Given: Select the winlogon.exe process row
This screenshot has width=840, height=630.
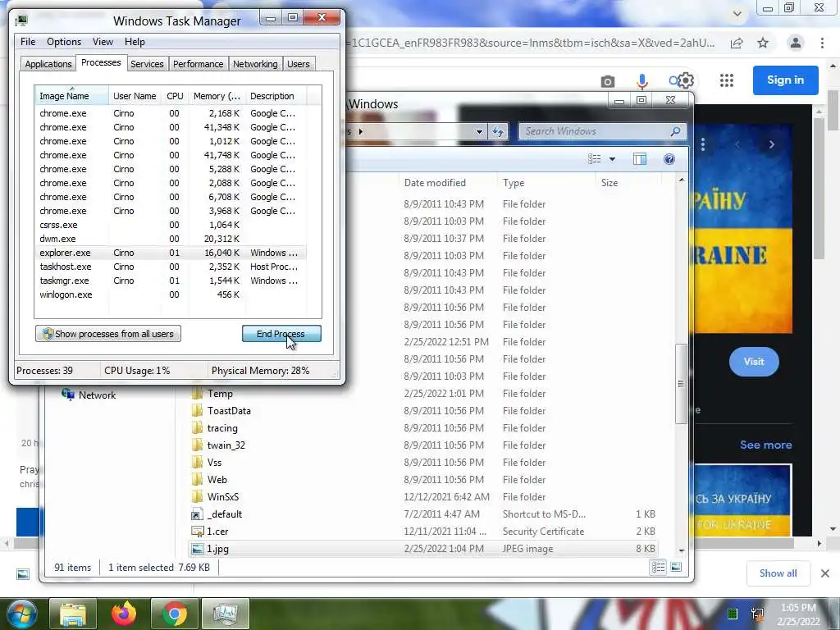Looking at the screenshot, I should pos(171,294).
